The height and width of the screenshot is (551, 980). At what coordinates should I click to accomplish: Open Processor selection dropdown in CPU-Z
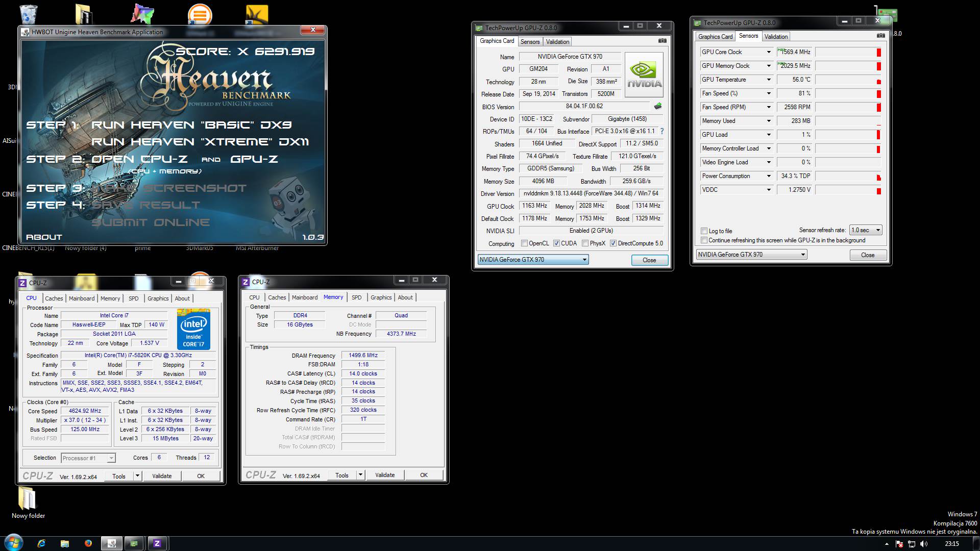coord(88,458)
